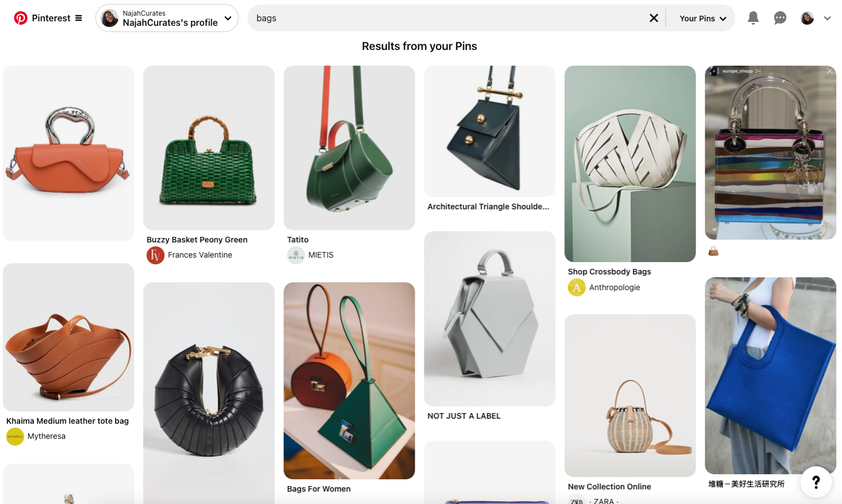
Task: Expand the NajahCurates's profile dropdown
Action: point(228,18)
